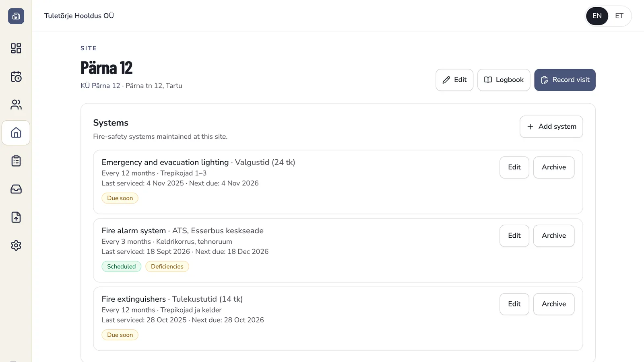
Task: Open the calendar schedule icon in sidebar
Action: (x=16, y=76)
